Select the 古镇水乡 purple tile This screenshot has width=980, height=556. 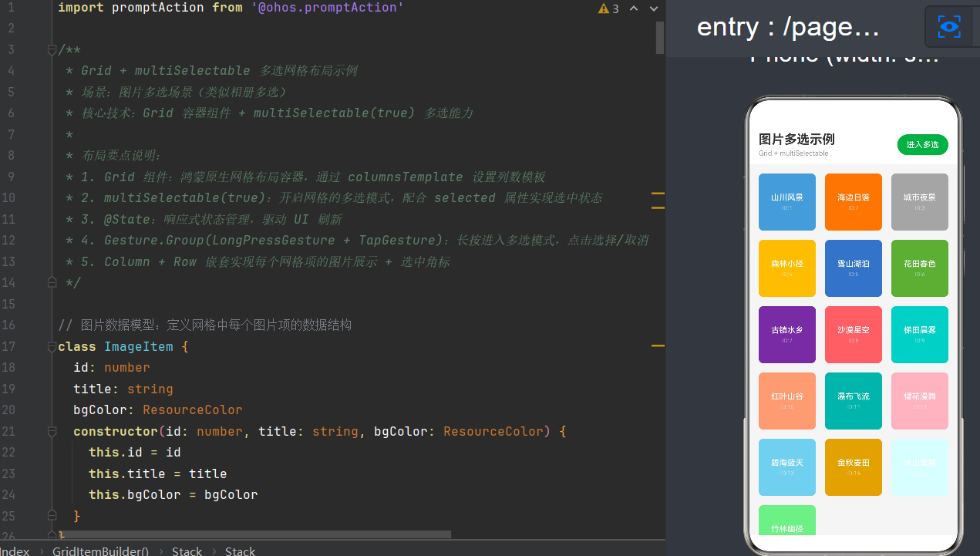(787, 335)
